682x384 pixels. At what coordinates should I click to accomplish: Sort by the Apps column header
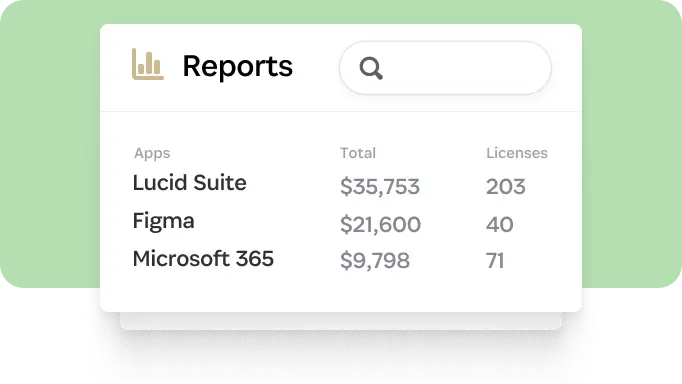pos(152,153)
